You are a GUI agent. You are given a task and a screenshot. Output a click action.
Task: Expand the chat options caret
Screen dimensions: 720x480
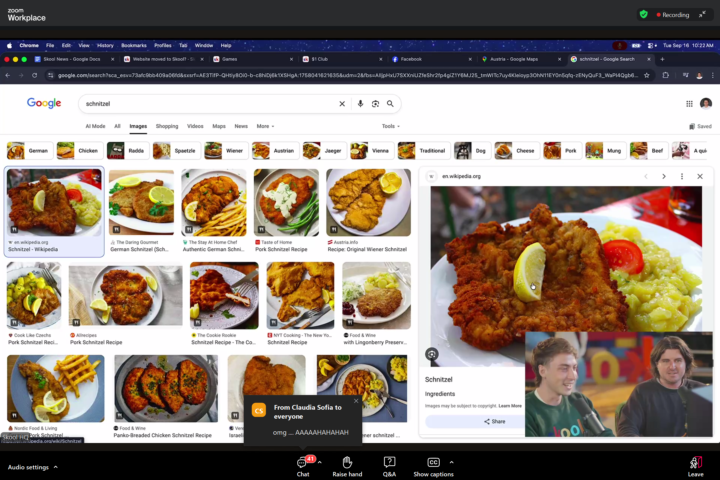[x=320, y=462]
